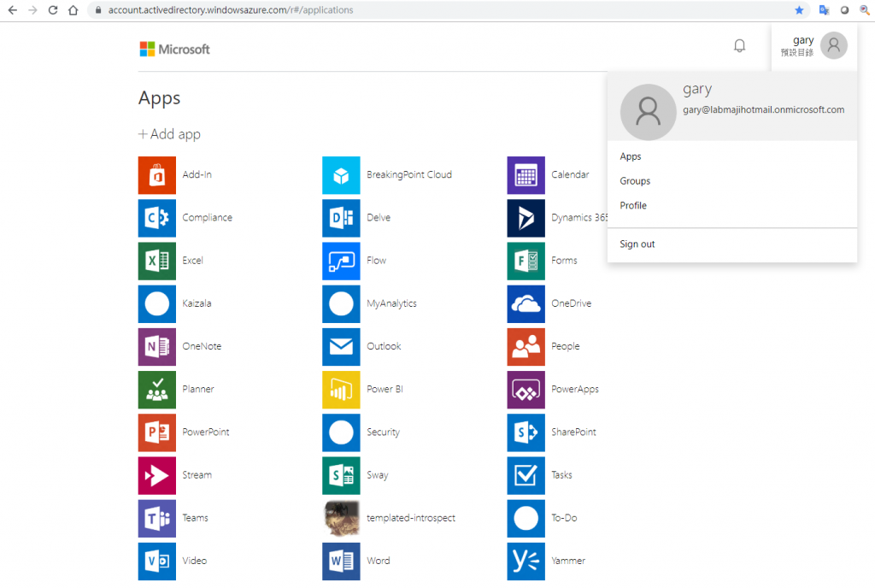This screenshot has width=875, height=588.
Task: Launch the Dynamics 365 icon
Action: coord(526,218)
